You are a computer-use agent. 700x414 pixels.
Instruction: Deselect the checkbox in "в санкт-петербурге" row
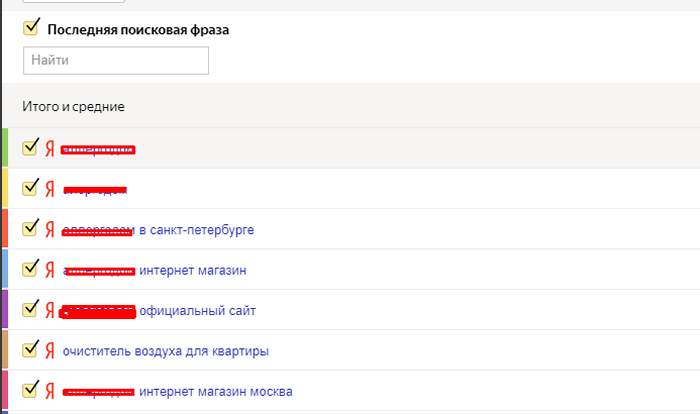[x=30, y=228]
